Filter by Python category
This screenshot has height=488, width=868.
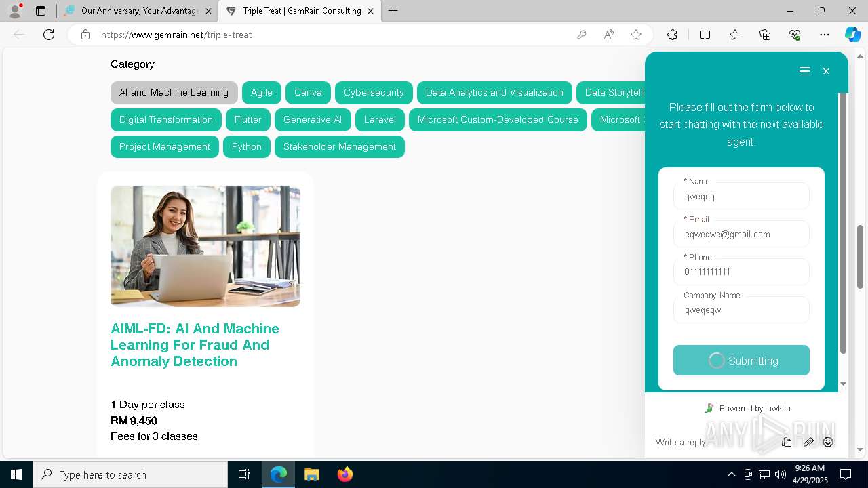247,147
